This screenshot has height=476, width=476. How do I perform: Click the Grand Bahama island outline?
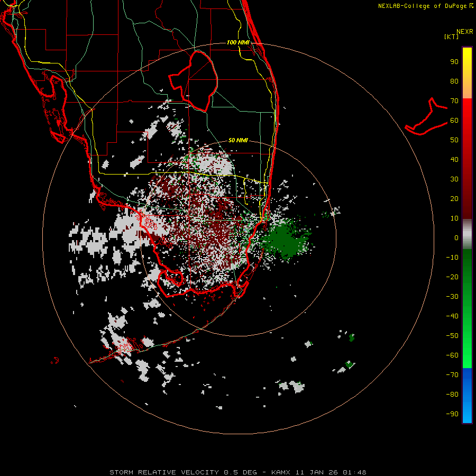point(426,117)
